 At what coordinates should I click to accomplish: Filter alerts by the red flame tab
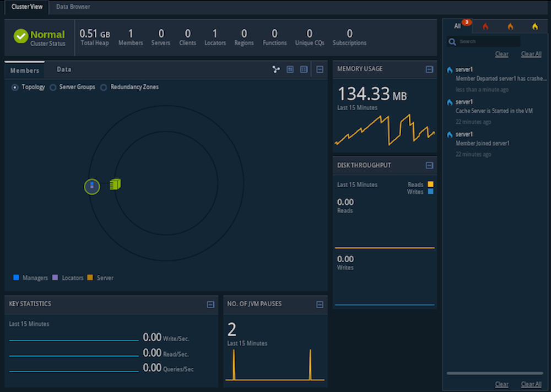click(x=485, y=26)
